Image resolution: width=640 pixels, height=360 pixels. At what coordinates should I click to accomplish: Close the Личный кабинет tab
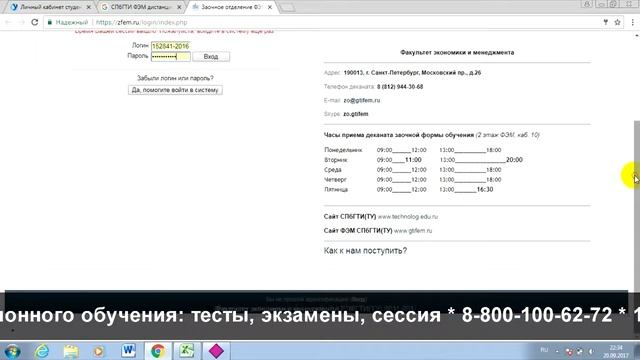(89, 7)
